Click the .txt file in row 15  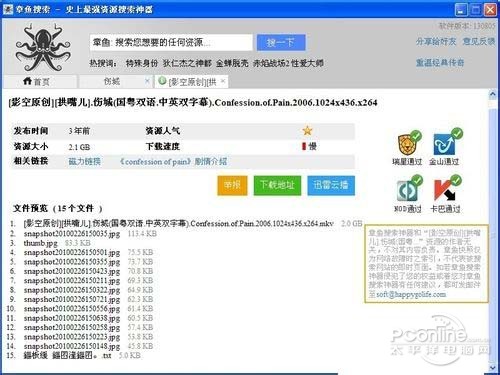coord(67,355)
